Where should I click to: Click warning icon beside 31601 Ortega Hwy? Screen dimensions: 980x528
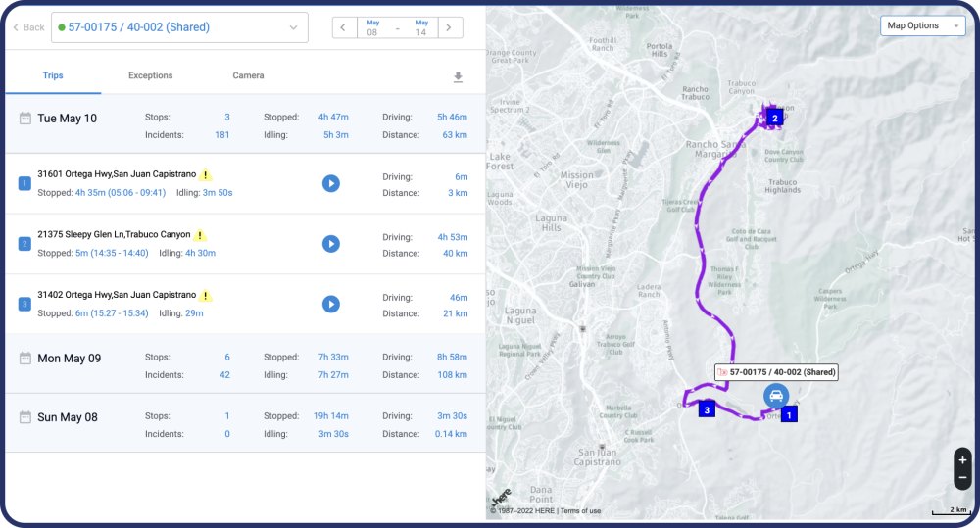pyautogui.click(x=206, y=175)
